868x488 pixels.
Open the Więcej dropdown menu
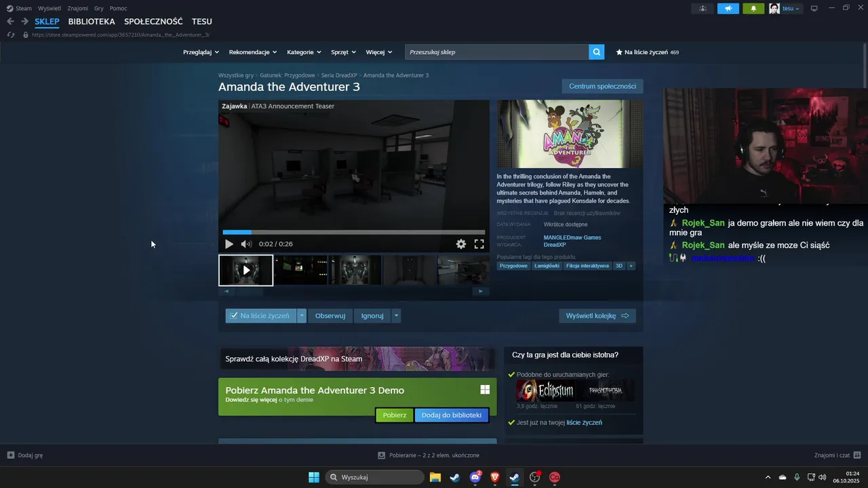[378, 52]
